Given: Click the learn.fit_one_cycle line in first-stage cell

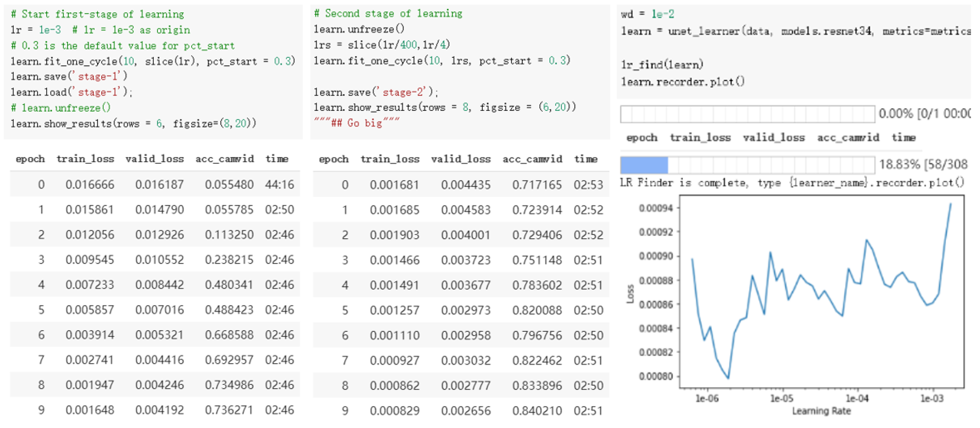Looking at the screenshot, I should coord(152,61).
